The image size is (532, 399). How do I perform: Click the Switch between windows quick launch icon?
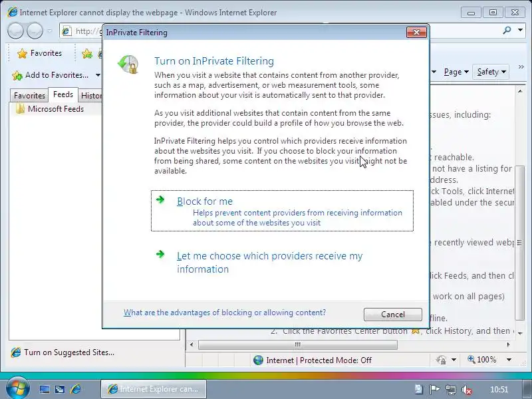click(x=60, y=389)
